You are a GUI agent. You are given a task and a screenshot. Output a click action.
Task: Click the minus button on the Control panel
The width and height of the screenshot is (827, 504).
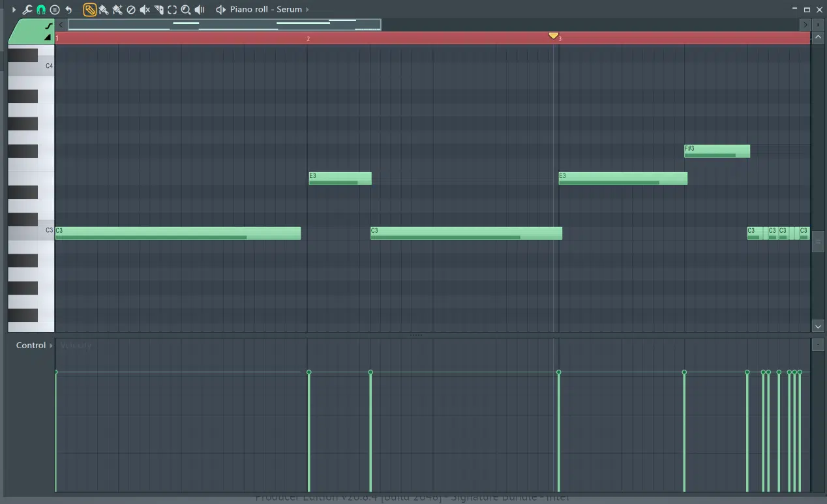818,344
